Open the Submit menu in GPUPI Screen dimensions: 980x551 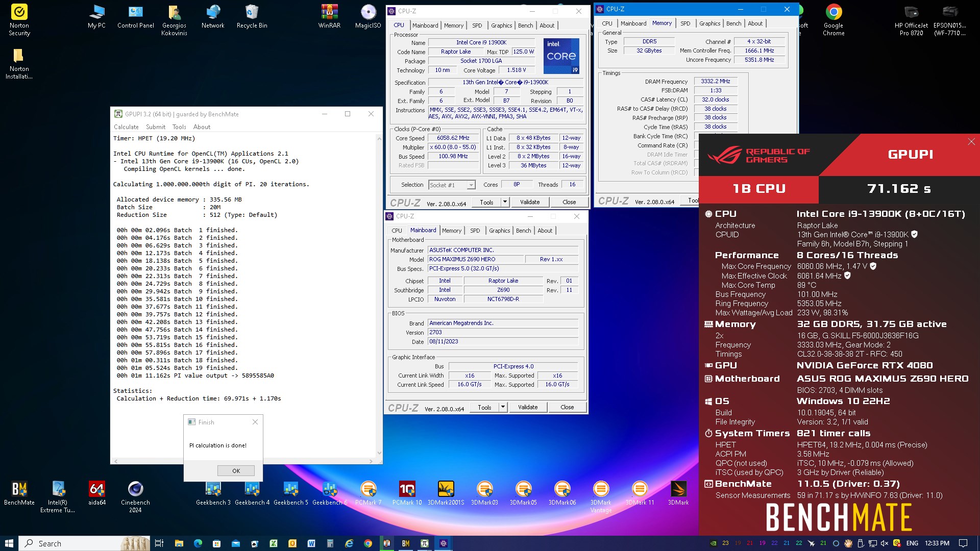156,127
